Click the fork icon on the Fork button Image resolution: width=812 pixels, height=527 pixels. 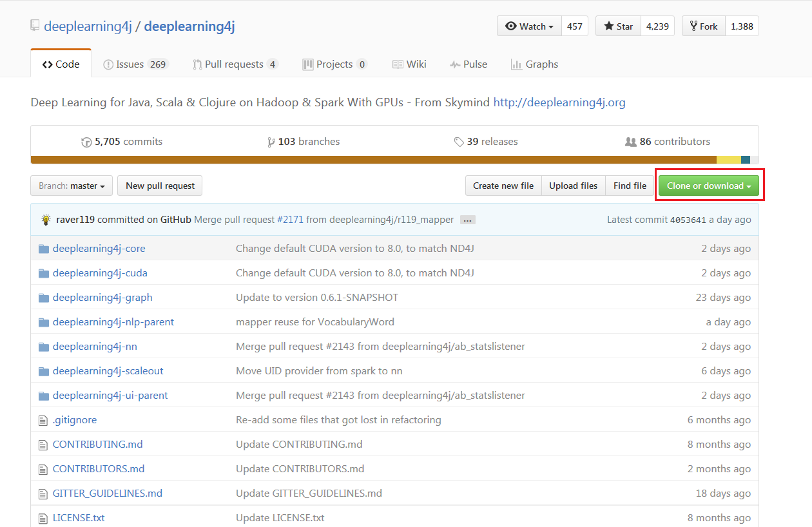click(x=693, y=26)
